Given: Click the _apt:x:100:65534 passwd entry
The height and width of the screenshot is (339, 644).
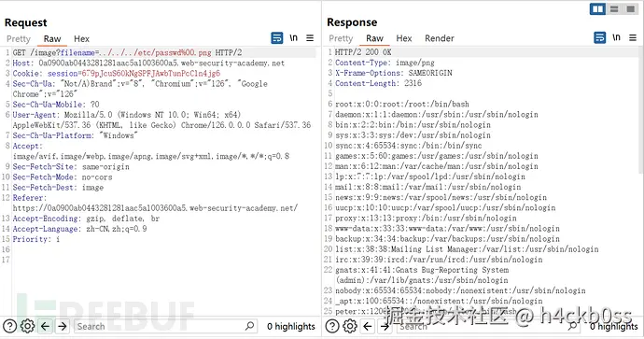Looking at the screenshot, I should pyautogui.click(x=439, y=302).
